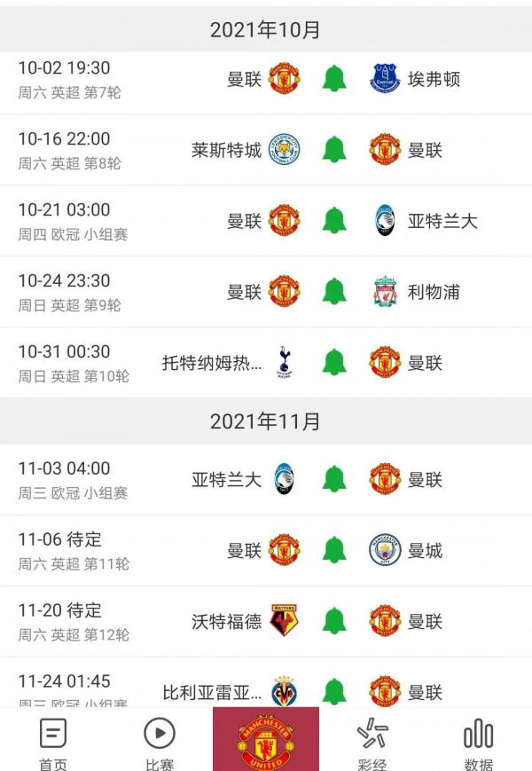The height and width of the screenshot is (771, 532).
Task: Click the Everton club crest
Action: point(385,79)
